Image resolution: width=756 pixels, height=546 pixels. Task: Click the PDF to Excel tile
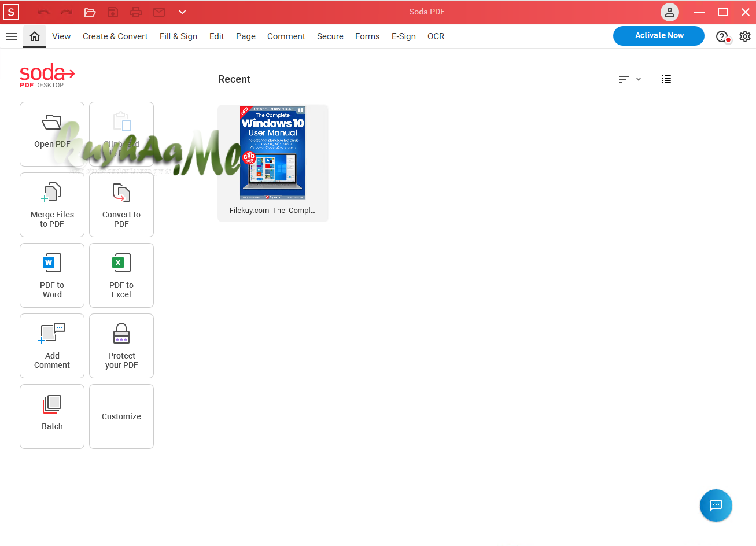coord(121,275)
